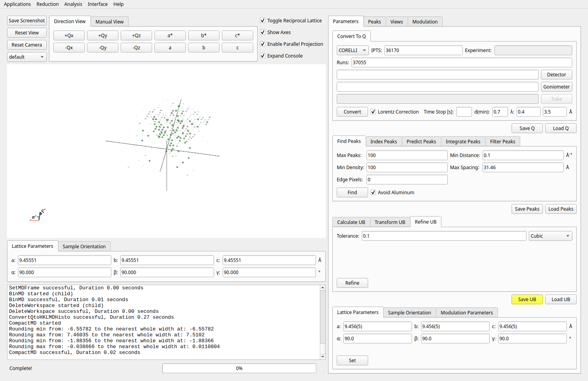Viewport: 588px width, 381px height.
Task: Disable the Show Axes checkbox
Action: tap(263, 32)
